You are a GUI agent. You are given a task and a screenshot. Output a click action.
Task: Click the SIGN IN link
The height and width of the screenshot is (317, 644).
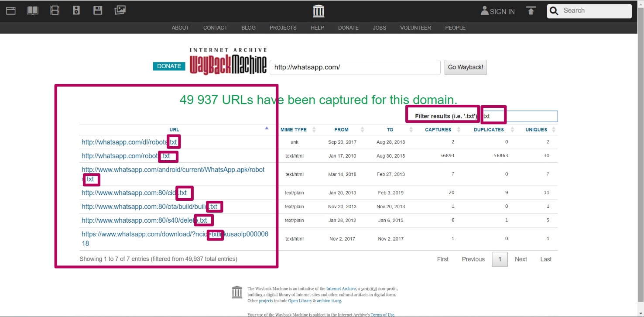502,12
